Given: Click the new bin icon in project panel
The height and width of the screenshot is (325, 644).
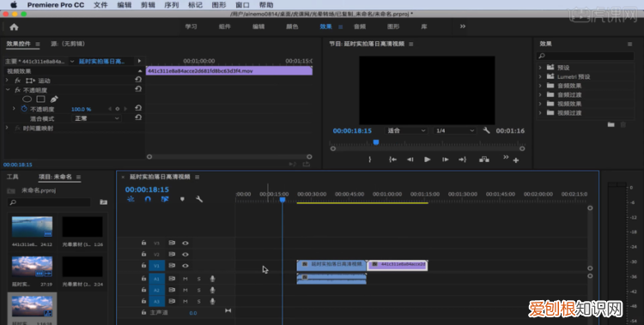Looking at the screenshot, I should point(104,202).
